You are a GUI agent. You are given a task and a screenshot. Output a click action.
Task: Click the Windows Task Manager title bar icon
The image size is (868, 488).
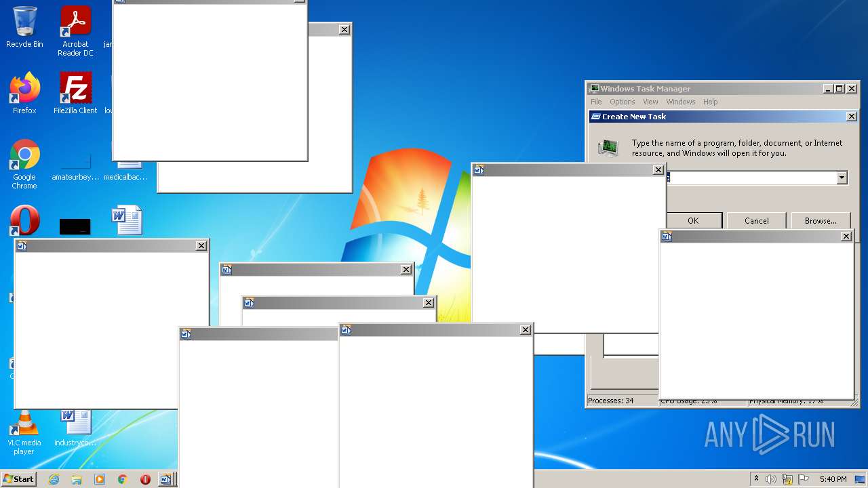pyautogui.click(x=594, y=89)
